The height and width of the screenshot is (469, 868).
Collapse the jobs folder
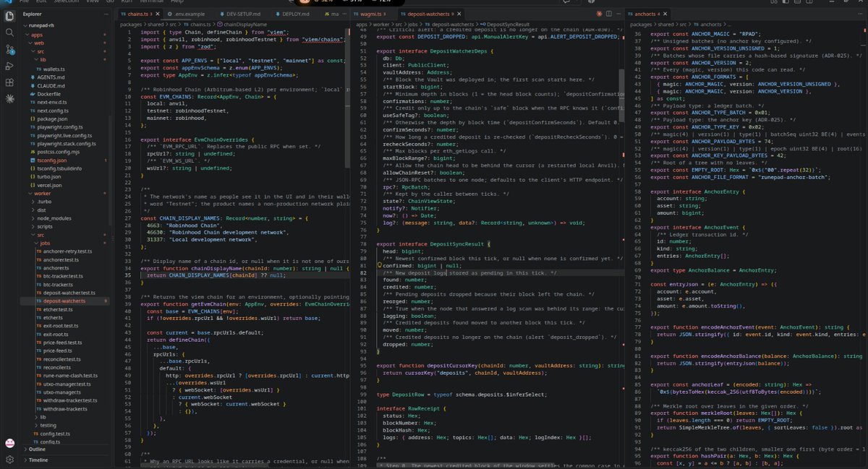[x=45, y=244]
